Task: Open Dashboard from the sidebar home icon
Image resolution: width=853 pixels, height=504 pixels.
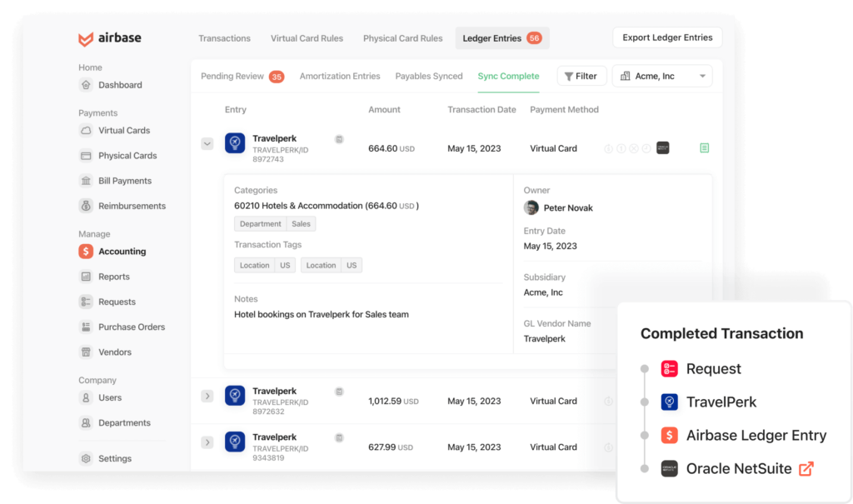Action: (x=86, y=85)
